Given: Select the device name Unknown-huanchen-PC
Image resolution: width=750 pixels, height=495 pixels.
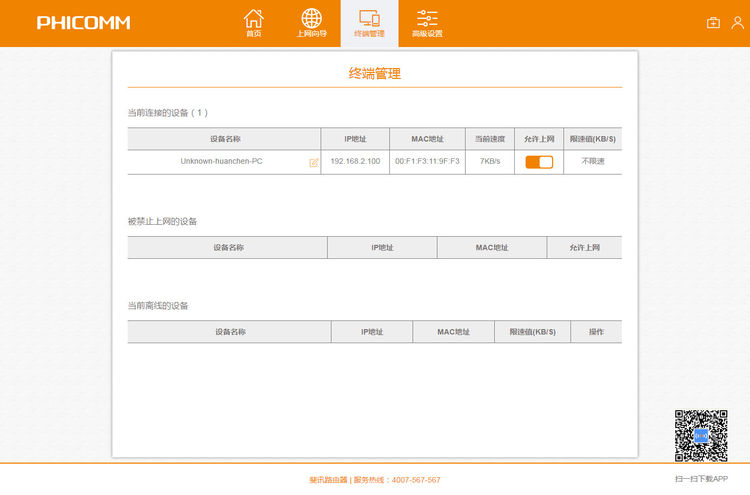Looking at the screenshot, I should point(221,161).
